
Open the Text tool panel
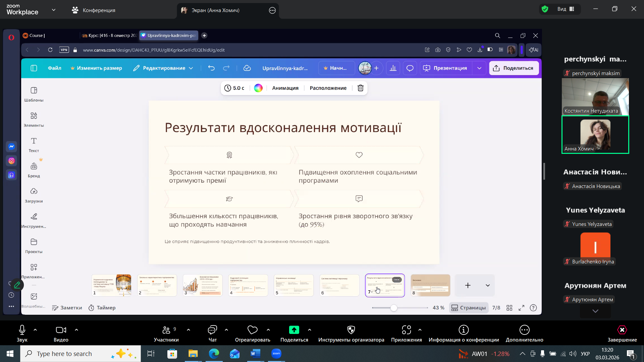point(34,144)
